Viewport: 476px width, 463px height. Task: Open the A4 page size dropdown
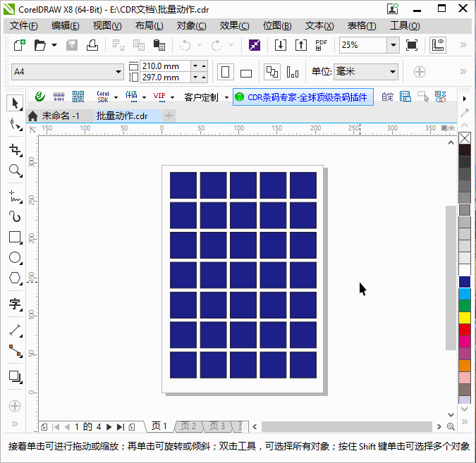(118, 72)
